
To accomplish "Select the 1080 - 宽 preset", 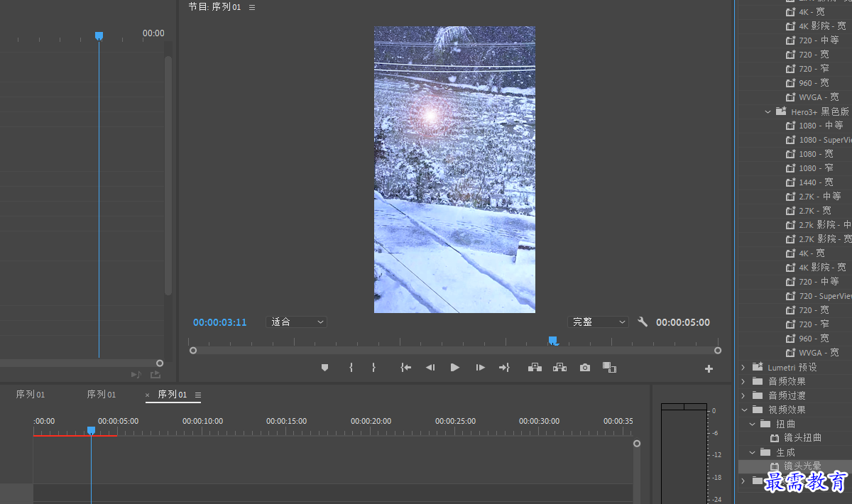I will [816, 154].
